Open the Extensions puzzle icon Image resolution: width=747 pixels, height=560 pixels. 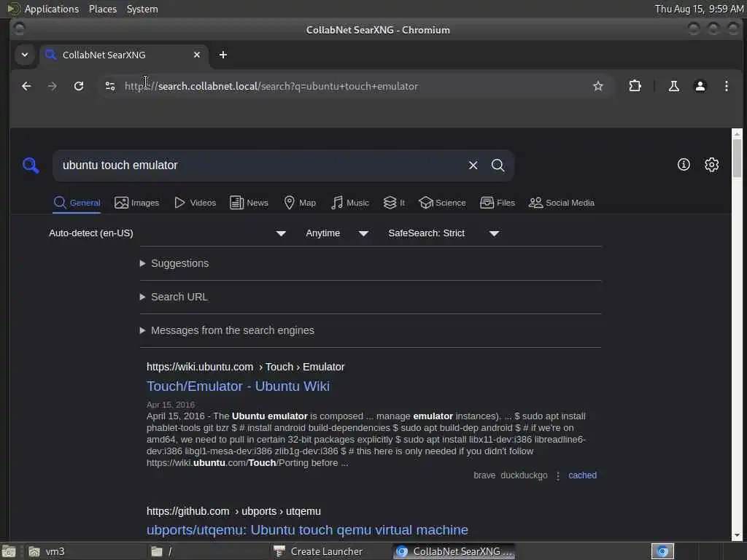coord(635,86)
